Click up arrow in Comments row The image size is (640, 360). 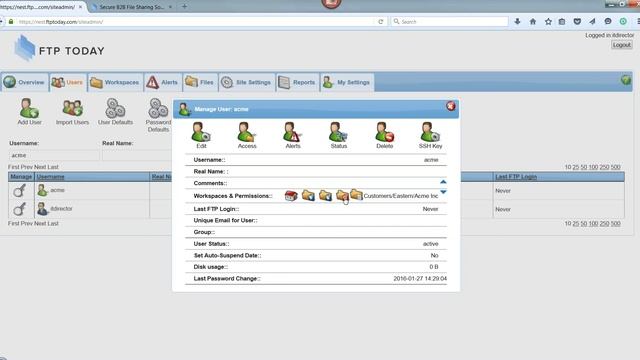(443, 182)
